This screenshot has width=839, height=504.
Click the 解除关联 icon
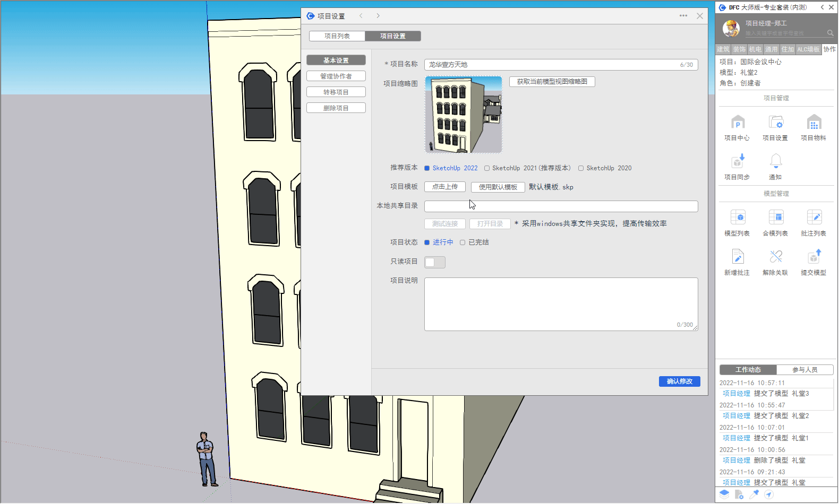[x=775, y=257]
